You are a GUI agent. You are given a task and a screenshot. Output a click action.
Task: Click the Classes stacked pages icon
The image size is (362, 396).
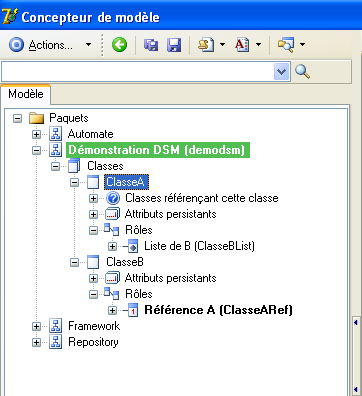click(x=74, y=166)
